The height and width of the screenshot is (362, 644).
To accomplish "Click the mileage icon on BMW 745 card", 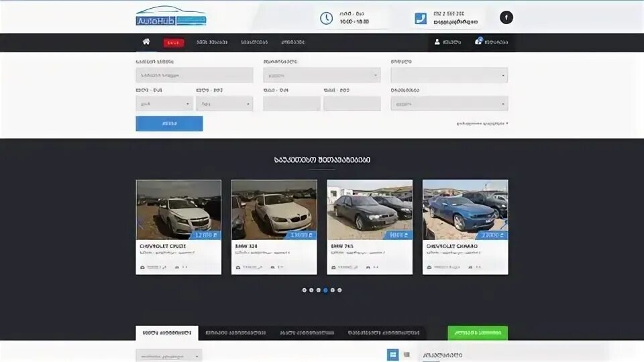I will [333, 267].
